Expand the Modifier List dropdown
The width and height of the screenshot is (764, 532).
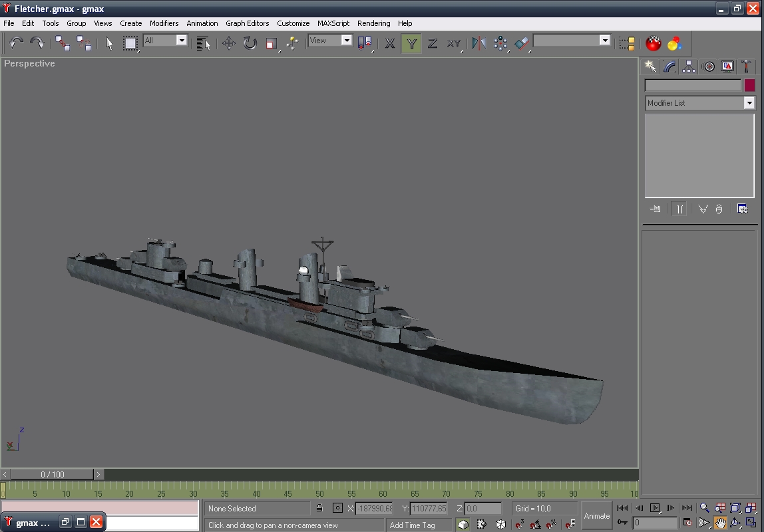699,102
